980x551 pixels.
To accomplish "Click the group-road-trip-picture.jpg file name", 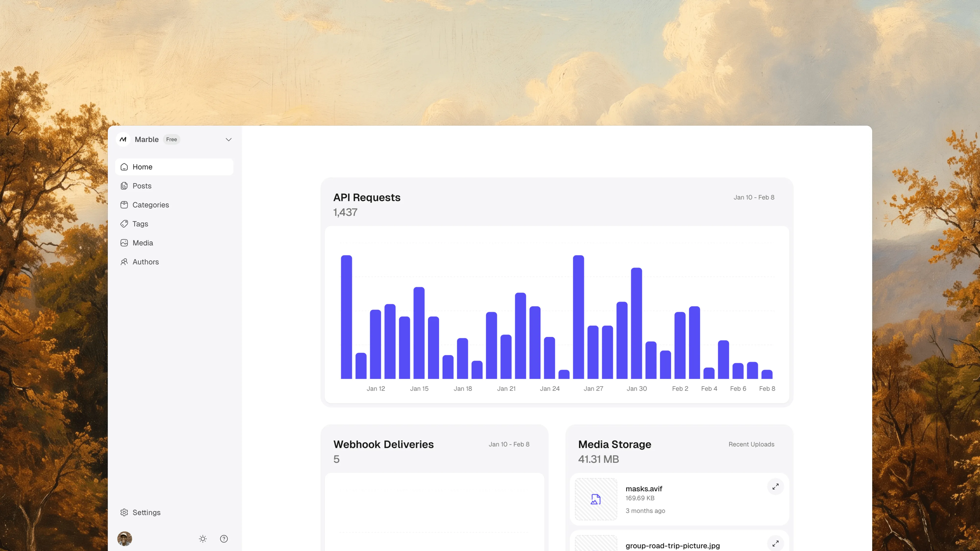I will 673,546.
